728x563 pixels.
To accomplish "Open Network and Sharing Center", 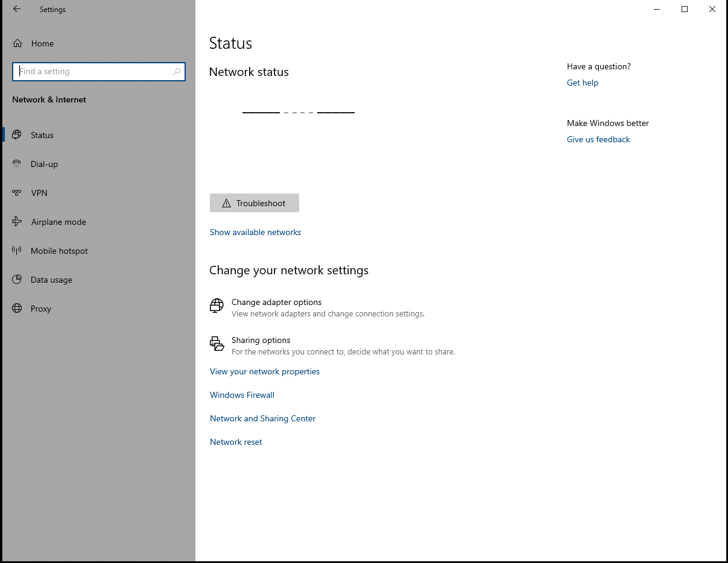I will (262, 418).
